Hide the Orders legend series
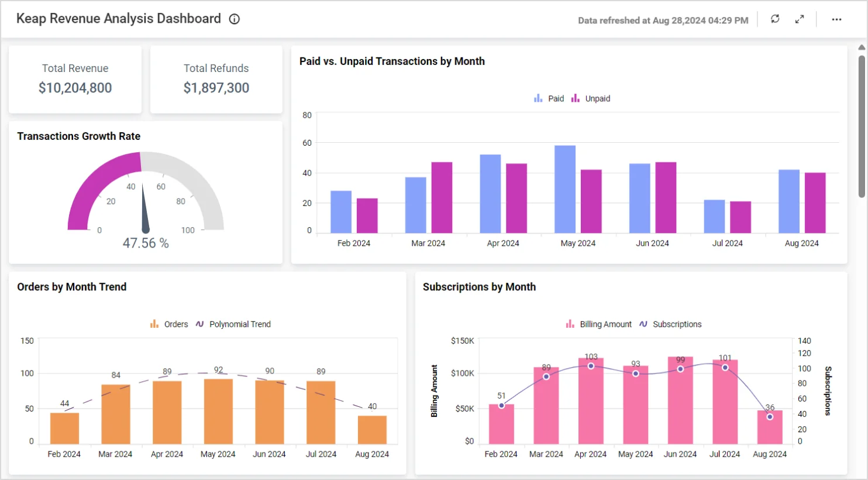 click(x=169, y=324)
